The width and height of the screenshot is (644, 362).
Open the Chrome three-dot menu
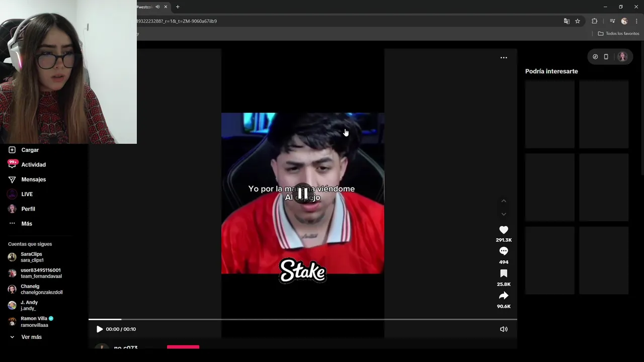coord(636,21)
